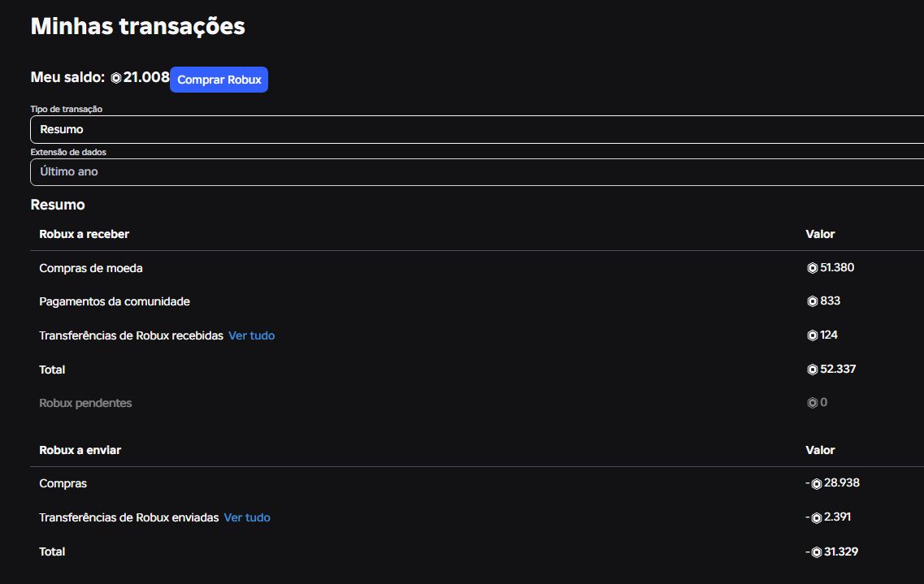Click the Compras de moeda row label
Image resolution: width=924 pixels, height=584 pixels.
click(91, 268)
